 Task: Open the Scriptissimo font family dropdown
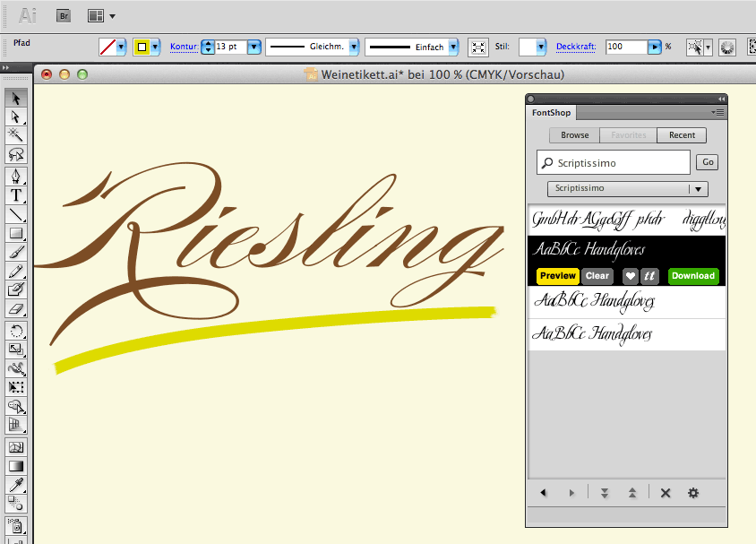point(698,189)
